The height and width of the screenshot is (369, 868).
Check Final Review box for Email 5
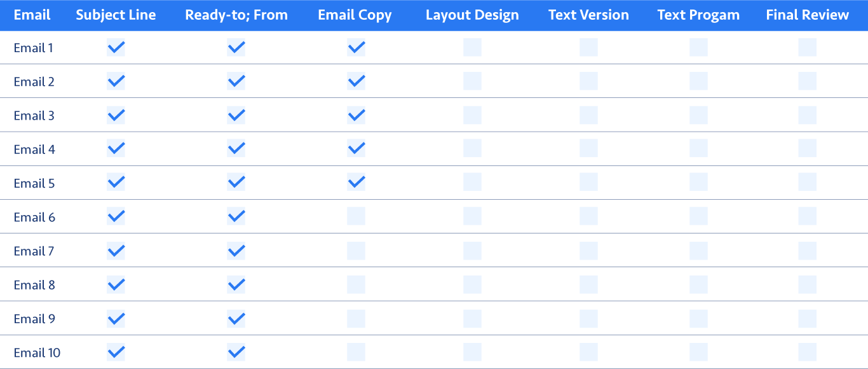point(807,183)
